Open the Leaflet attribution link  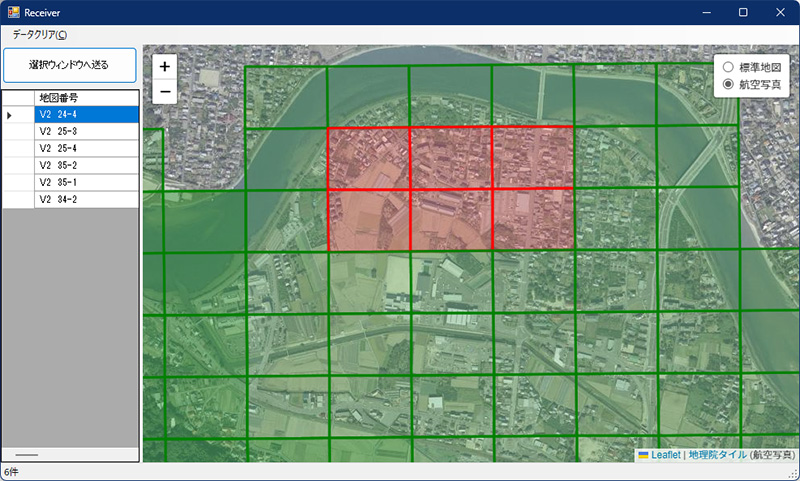[665, 454]
